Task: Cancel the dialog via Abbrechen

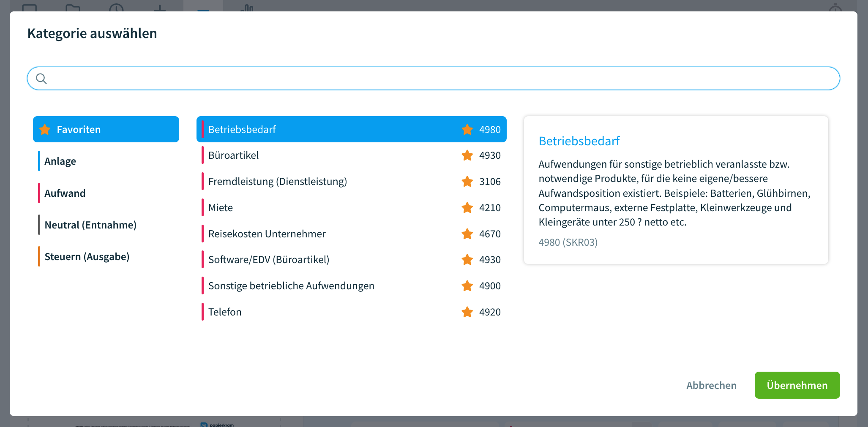Action: pyautogui.click(x=711, y=385)
